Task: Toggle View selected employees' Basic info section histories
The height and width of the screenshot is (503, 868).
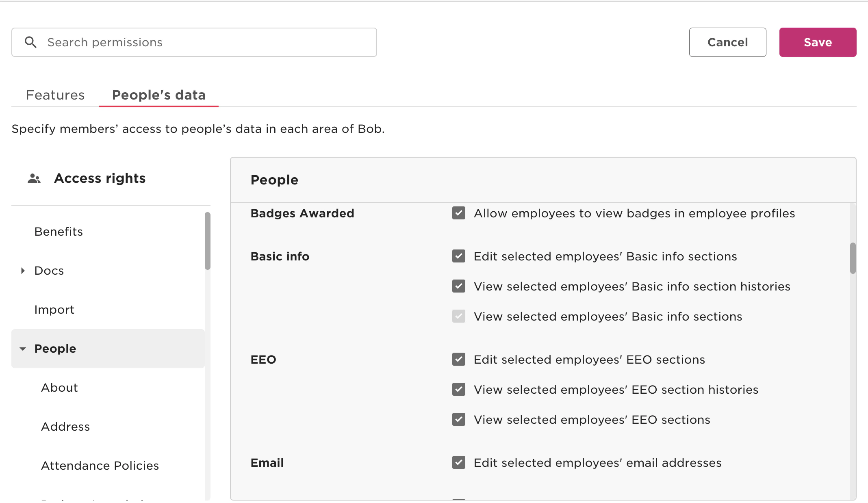Action: [x=458, y=286]
